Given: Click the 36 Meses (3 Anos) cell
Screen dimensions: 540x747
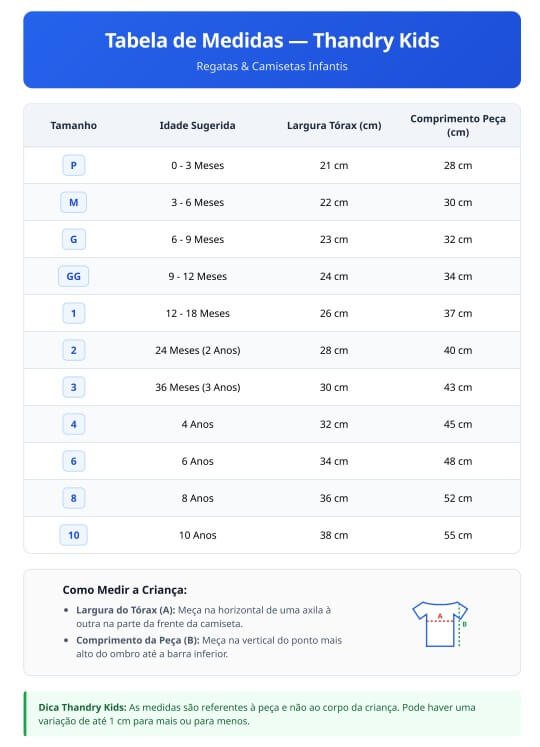Looking at the screenshot, I should 197,387.
